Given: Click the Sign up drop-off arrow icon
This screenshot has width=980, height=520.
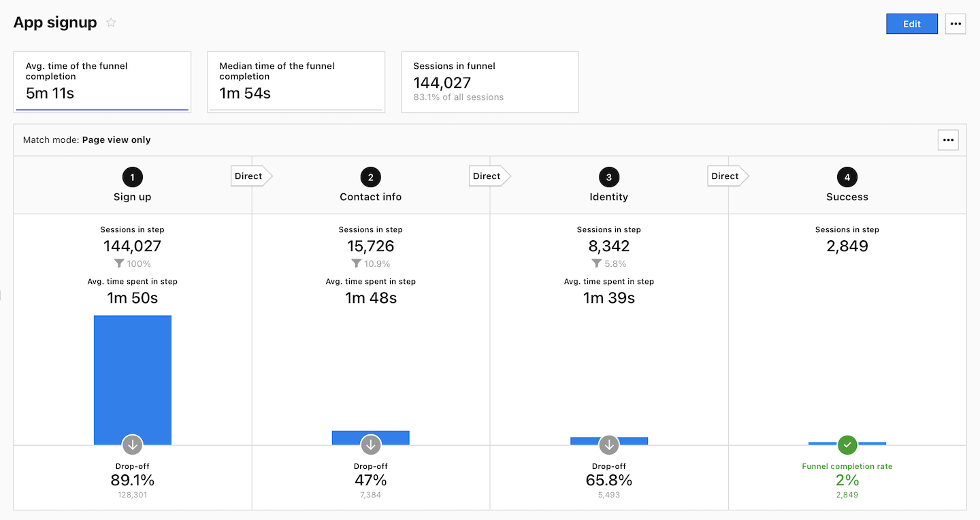Looking at the screenshot, I should point(133,445).
